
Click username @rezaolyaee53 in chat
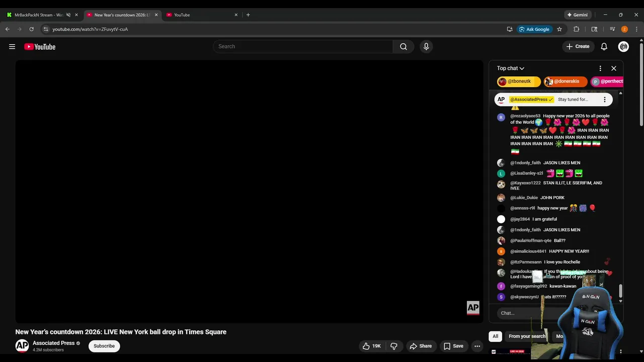(x=525, y=116)
